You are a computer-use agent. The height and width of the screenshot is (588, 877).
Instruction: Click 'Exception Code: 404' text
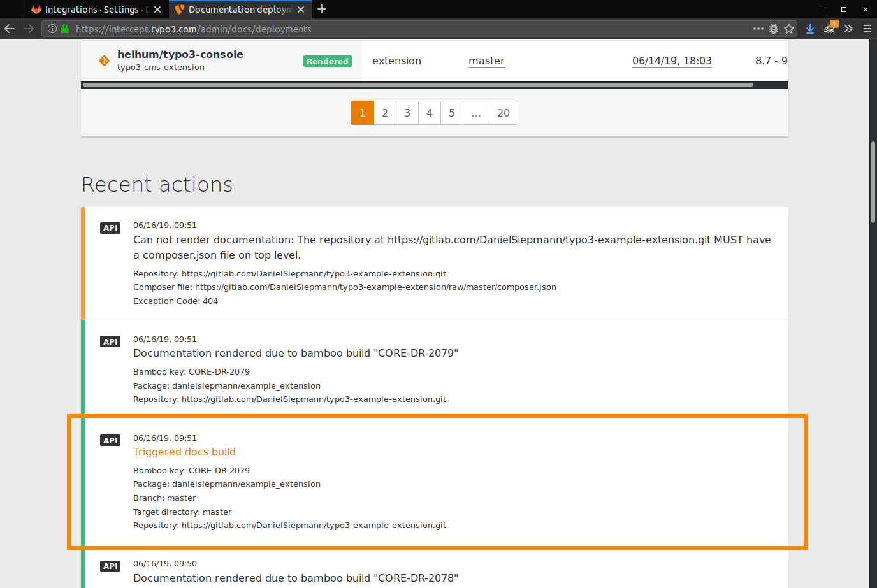pyautogui.click(x=175, y=301)
